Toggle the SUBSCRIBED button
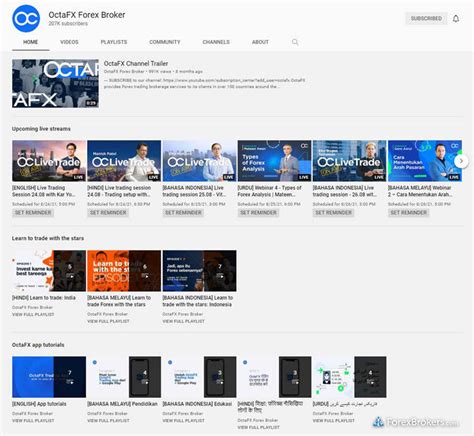Screen dimensions: 474x436 426,19
